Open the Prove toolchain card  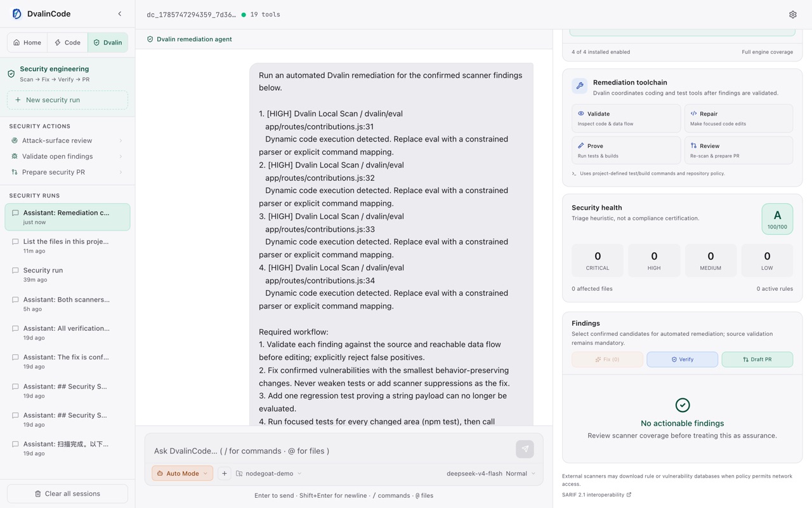pyautogui.click(x=626, y=150)
